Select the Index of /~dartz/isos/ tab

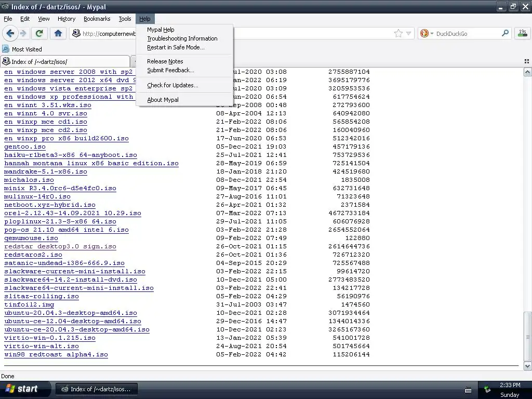tap(65, 61)
